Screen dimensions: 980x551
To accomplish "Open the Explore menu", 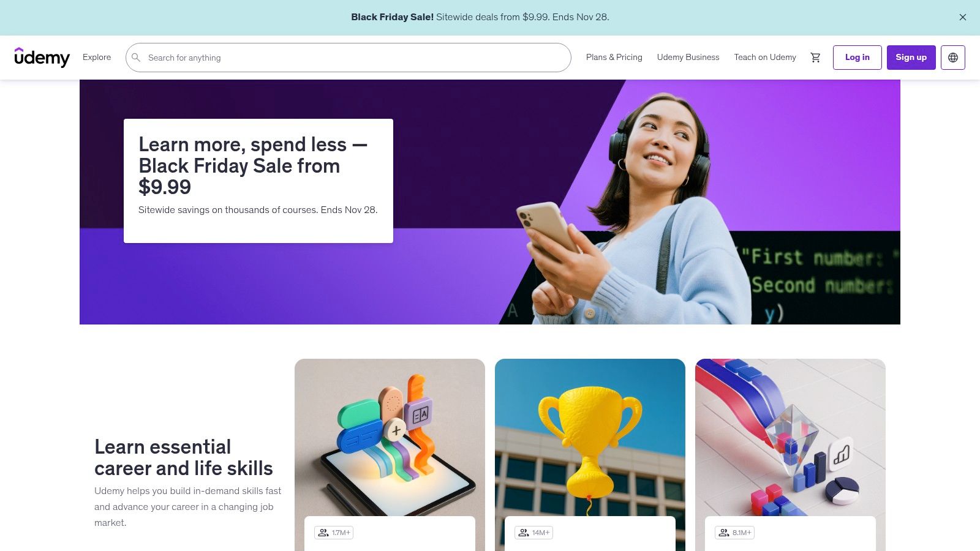I will pyautogui.click(x=97, y=58).
